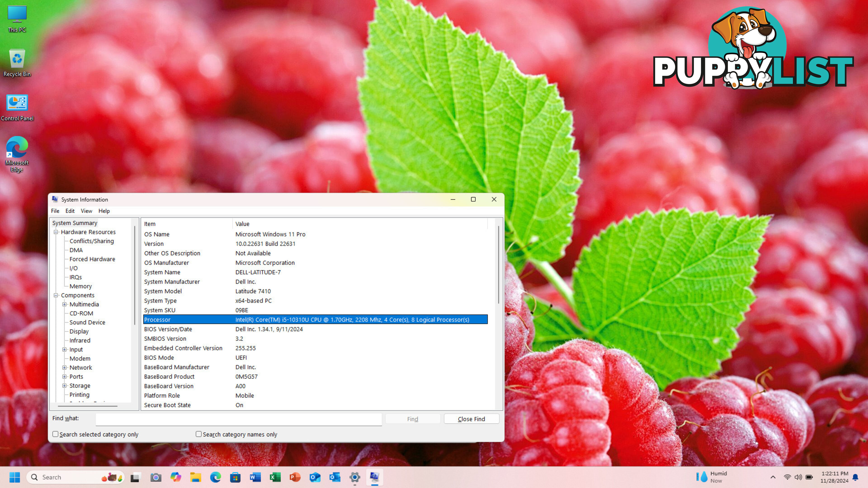Open volume speaker tray icon
Viewport: 868px width, 488px height.
pyautogui.click(x=798, y=477)
